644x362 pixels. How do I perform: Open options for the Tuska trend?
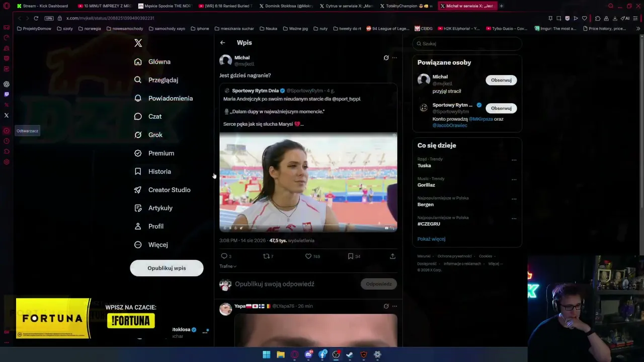514,160
